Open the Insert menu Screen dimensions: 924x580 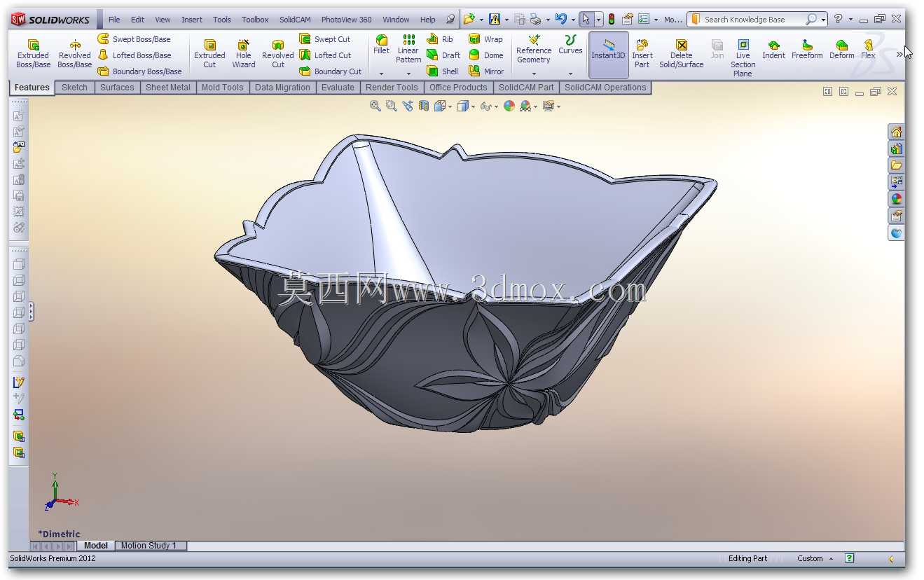pos(192,20)
